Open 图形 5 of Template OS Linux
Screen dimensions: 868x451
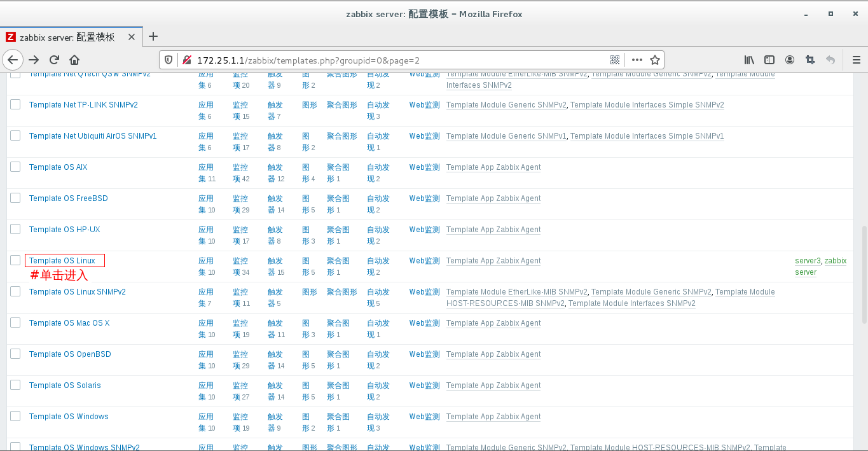coord(308,267)
